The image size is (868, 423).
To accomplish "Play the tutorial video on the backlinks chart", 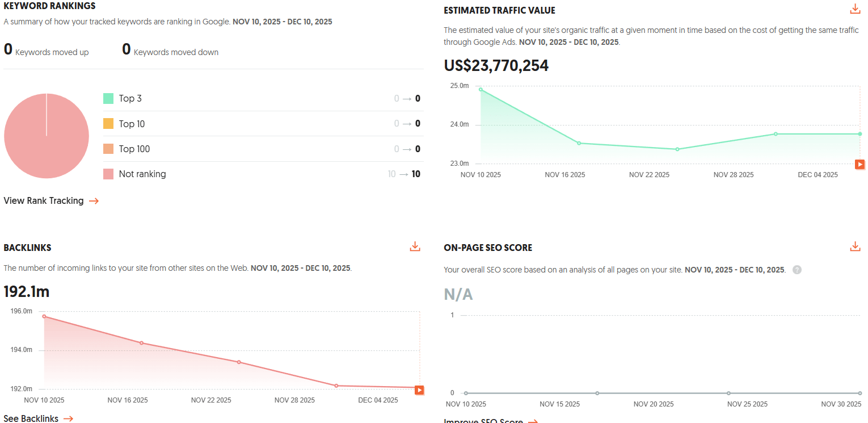I will click(419, 390).
